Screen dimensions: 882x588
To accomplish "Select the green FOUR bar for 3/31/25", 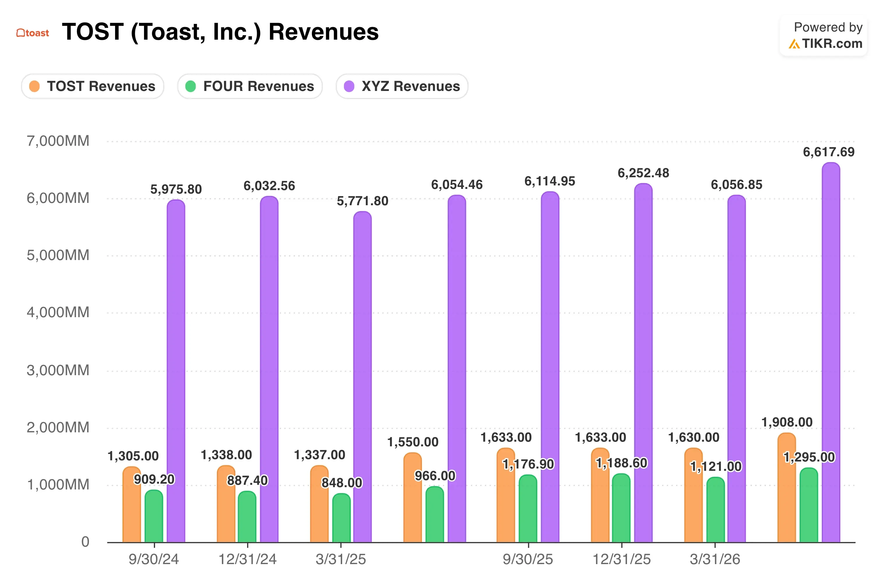I will point(342,518).
